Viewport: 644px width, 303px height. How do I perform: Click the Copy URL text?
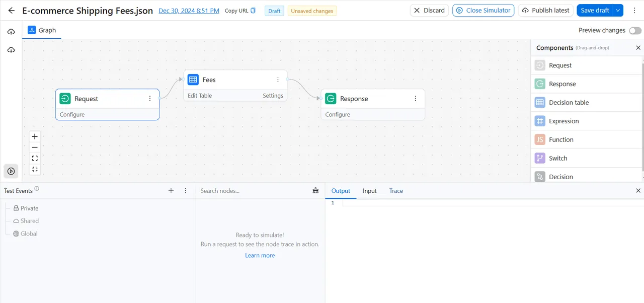pos(236,11)
